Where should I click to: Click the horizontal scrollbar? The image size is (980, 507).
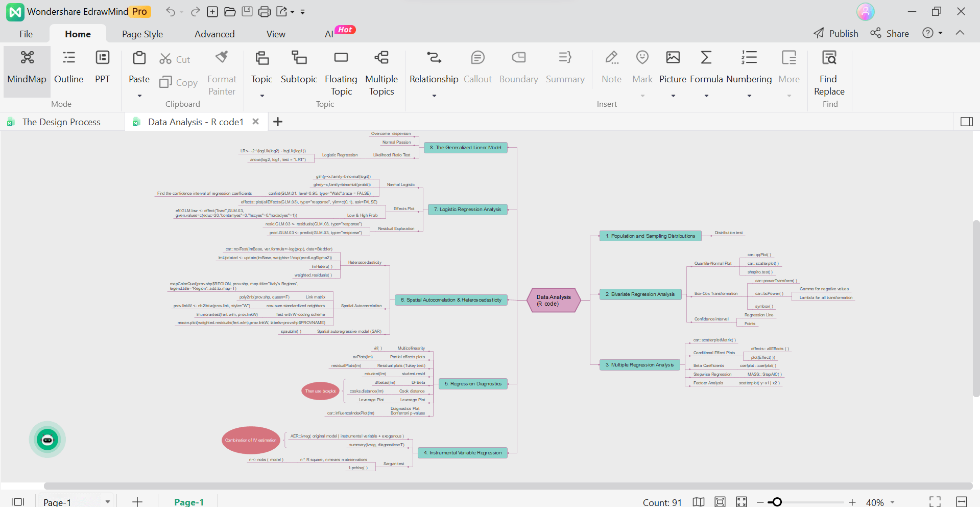coord(508,486)
